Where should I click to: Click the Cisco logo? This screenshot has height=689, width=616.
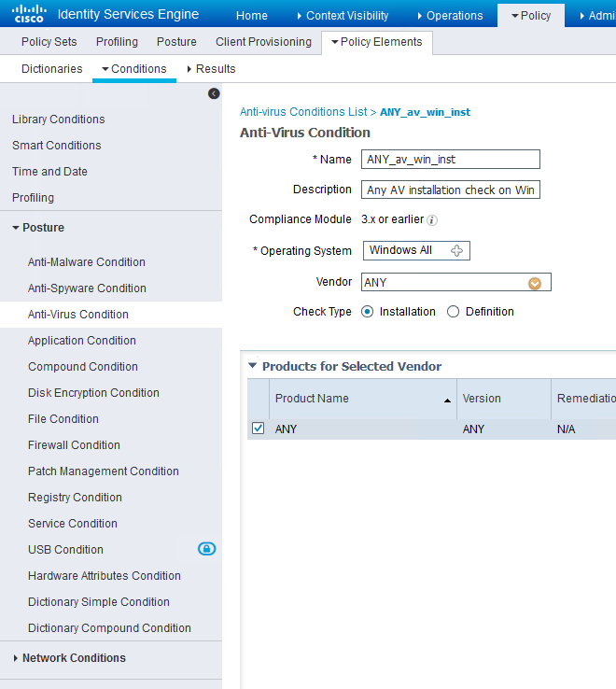[29, 14]
